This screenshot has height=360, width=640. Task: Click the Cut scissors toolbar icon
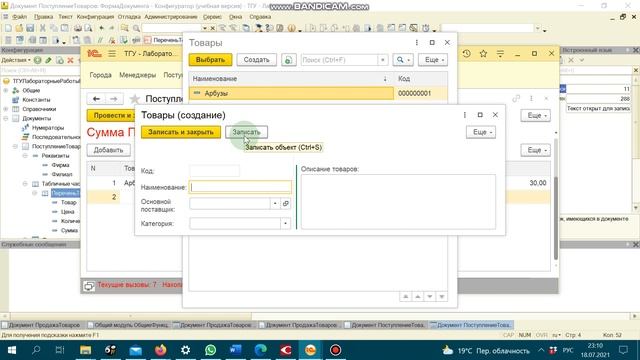pos(42,28)
